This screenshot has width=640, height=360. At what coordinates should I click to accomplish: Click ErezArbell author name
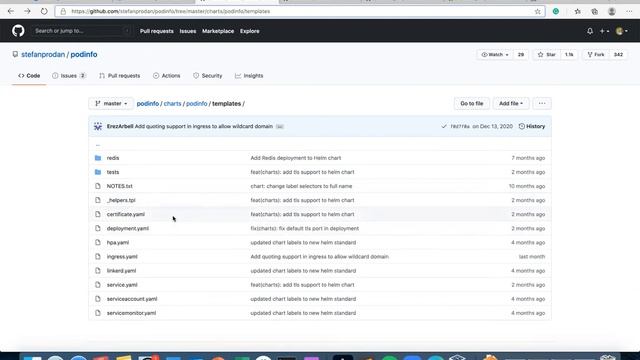tap(120, 127)
